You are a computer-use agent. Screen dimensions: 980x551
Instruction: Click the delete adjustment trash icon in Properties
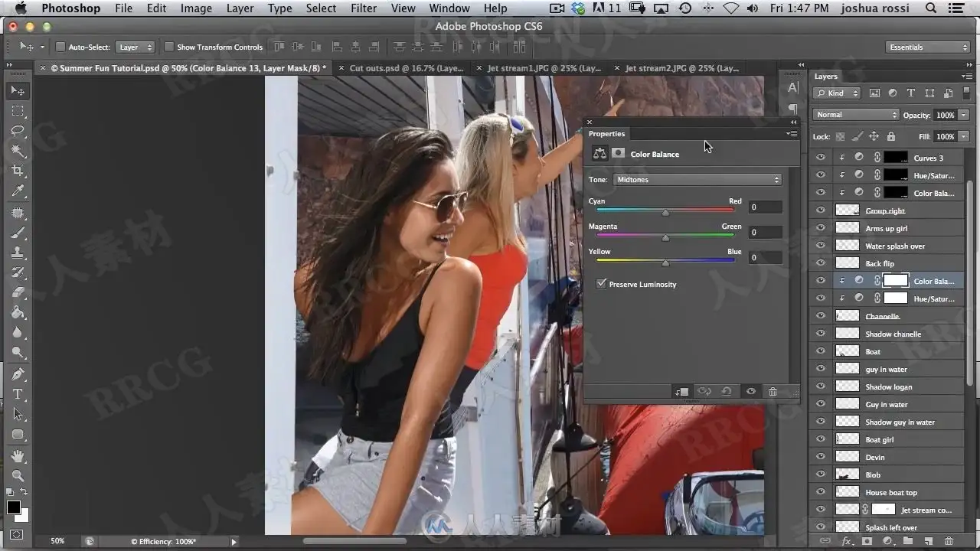click(773, 392)
